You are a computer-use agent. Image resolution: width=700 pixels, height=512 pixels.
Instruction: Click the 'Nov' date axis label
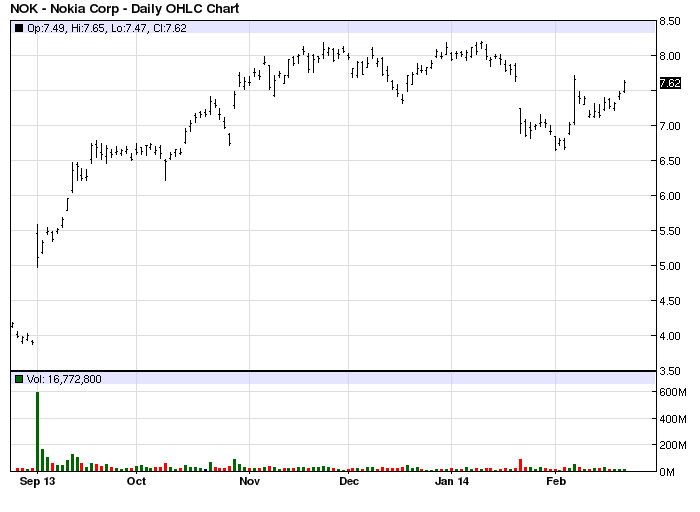point(250,481)
